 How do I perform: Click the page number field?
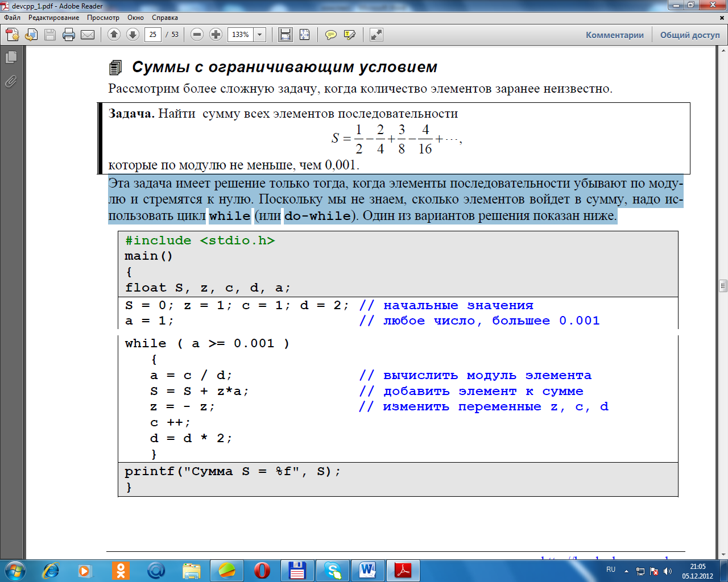pyautogui.click(x=152, y=35)
